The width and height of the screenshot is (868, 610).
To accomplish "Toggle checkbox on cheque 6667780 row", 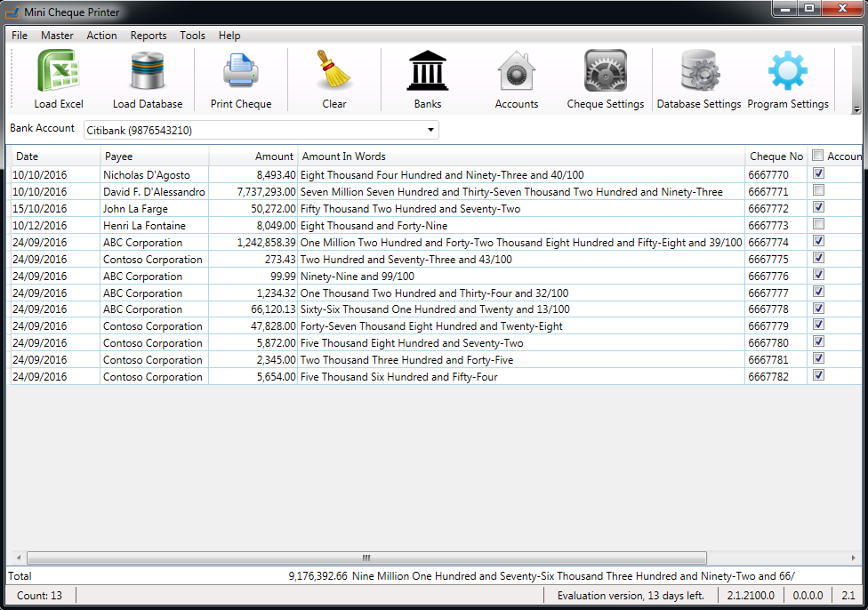I will point(819,341).
